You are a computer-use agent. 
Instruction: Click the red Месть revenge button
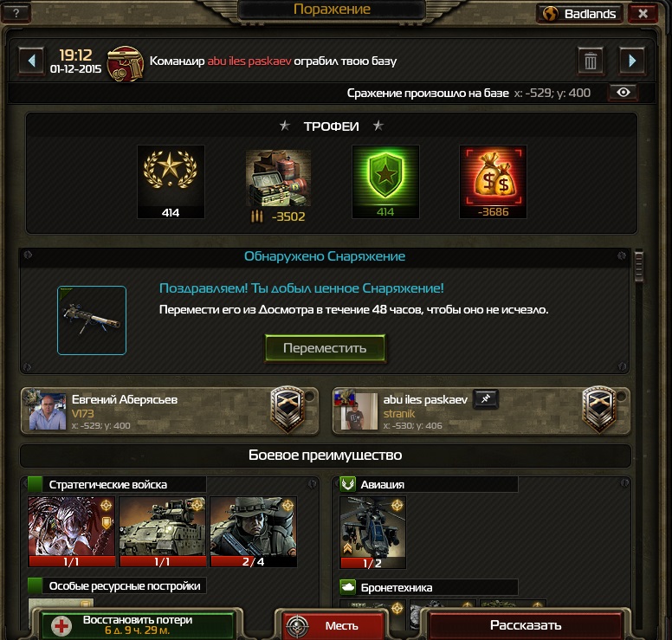[333, 626]
